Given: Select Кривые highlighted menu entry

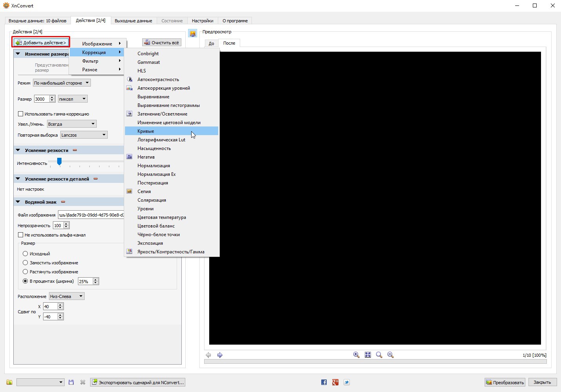Looking at the screenshot, I should pos(172,131).
